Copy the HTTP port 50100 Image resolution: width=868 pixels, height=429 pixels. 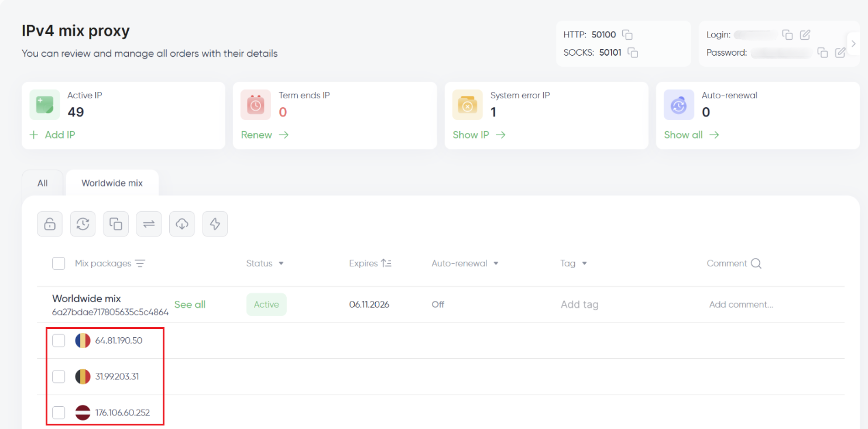pos(627,35)
